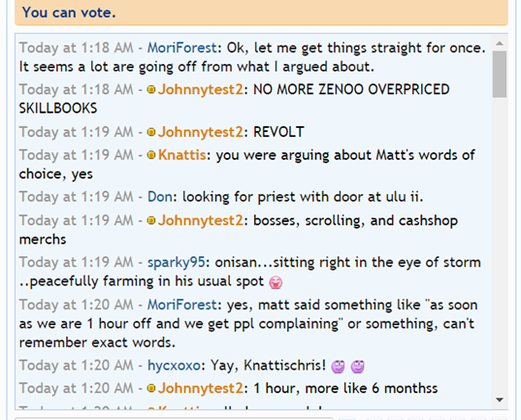Image resolution: width=521 pixels, height=420 pixels.
Task: Click the pink tongue-out emoji in sparky95's message
Action: click(x=276, y=282)
